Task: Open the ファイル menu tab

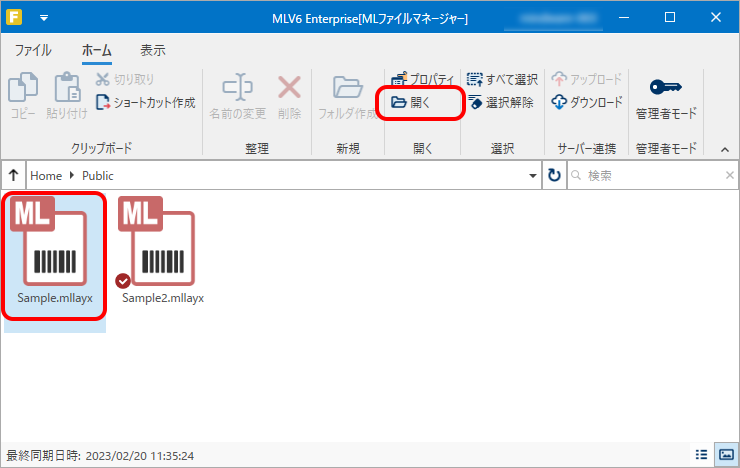Action: point(33,50)
